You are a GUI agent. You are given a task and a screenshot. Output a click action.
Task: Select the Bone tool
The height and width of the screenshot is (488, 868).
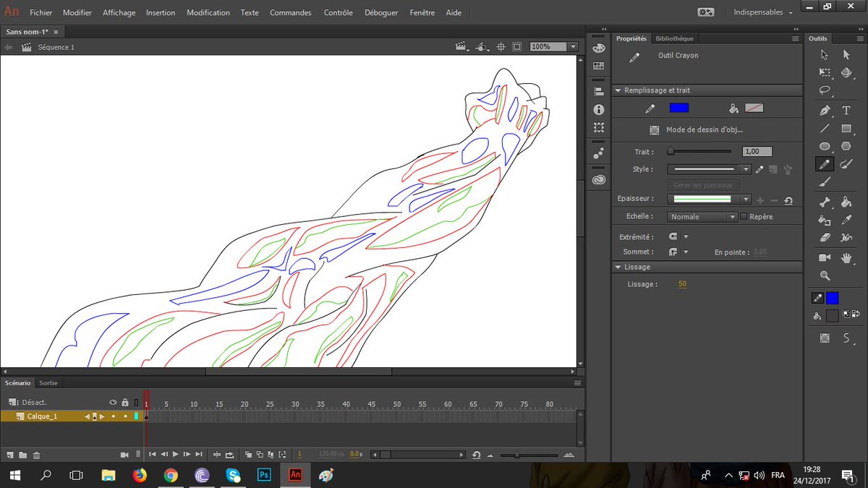(x=825, y=203)
